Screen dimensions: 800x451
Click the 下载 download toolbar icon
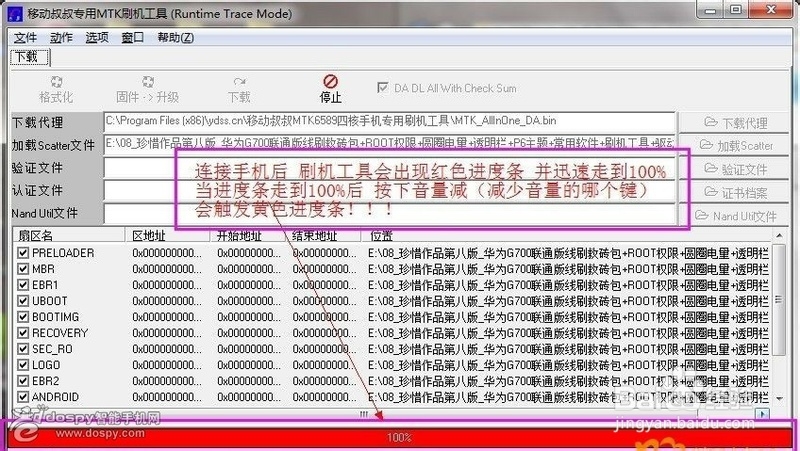(239, 82)
